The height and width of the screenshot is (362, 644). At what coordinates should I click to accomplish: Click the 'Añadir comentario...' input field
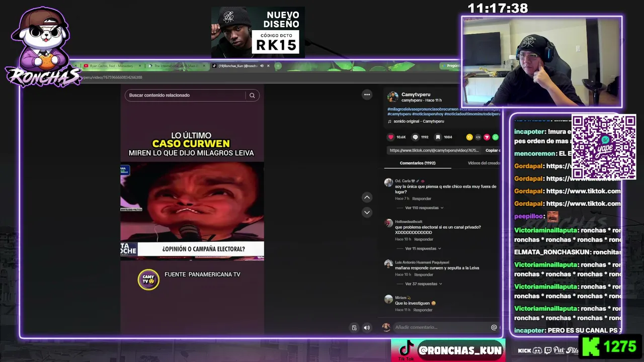click(x=441, y=327)
